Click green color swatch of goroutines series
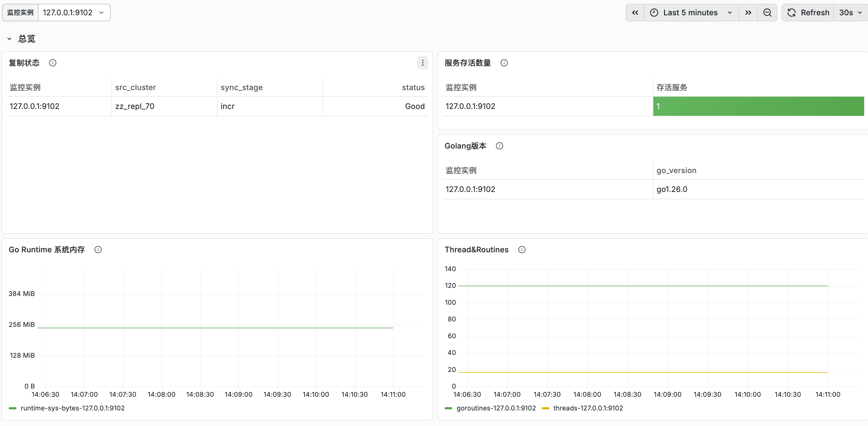Screen dimensions: 868x426 coord(448,408)
